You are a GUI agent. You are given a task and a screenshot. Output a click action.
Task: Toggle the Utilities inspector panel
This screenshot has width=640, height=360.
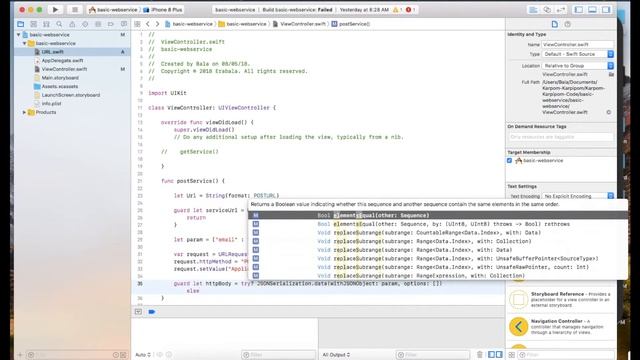(x=606, y=9)
